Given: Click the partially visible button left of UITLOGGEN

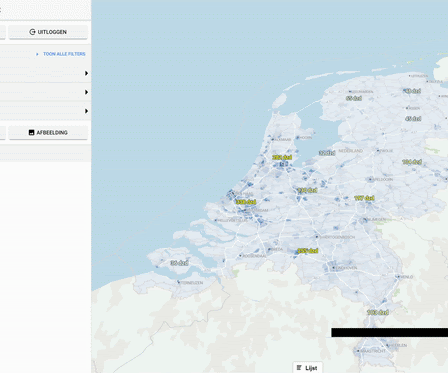Looking at the screenshot, I should click(3, 32).
